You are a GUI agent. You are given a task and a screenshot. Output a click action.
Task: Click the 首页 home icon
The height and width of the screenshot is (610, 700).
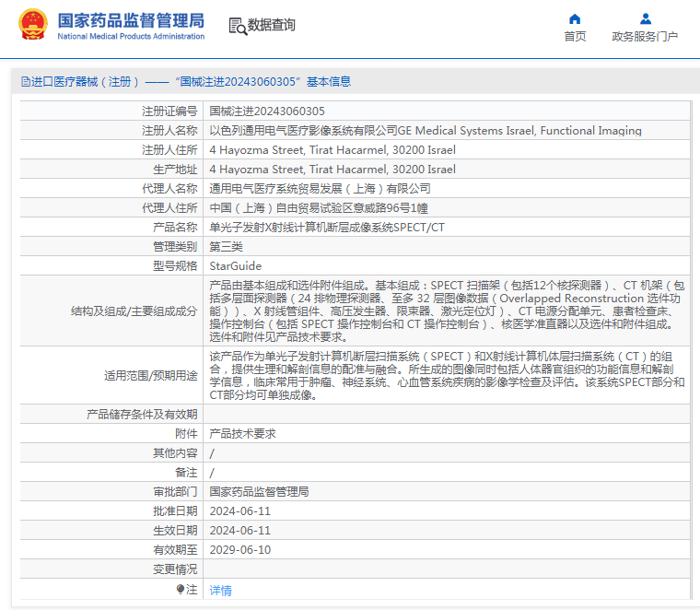tap(575, 18)
